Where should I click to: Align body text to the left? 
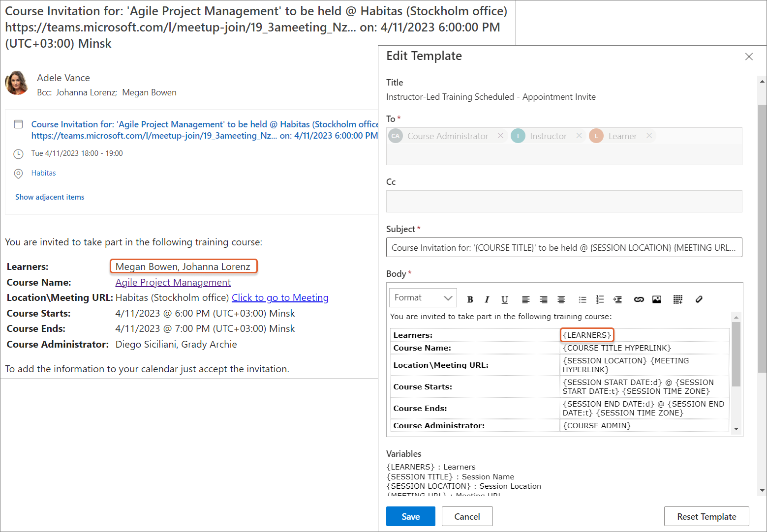click(x=525, y=299)
